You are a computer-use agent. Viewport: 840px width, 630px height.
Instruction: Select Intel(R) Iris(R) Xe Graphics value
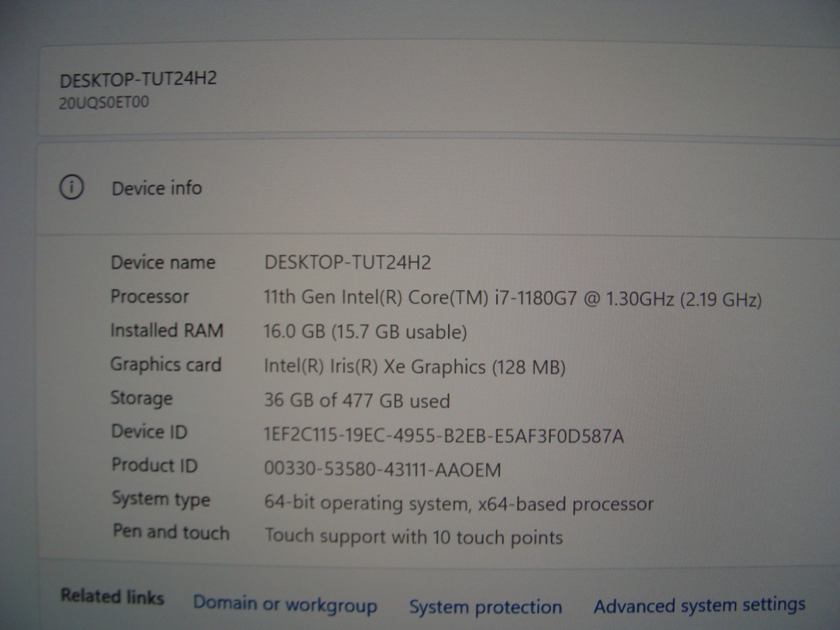(415, 366)
